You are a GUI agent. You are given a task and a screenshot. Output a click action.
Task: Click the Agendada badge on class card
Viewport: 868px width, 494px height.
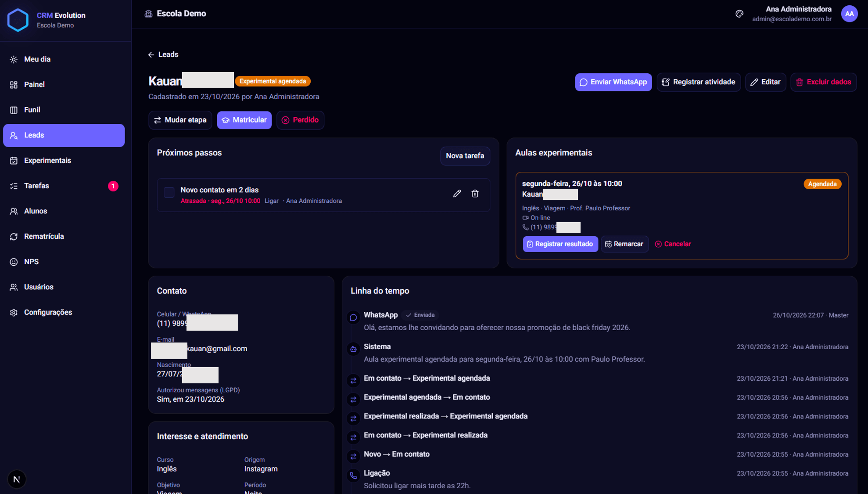point(822,184)
